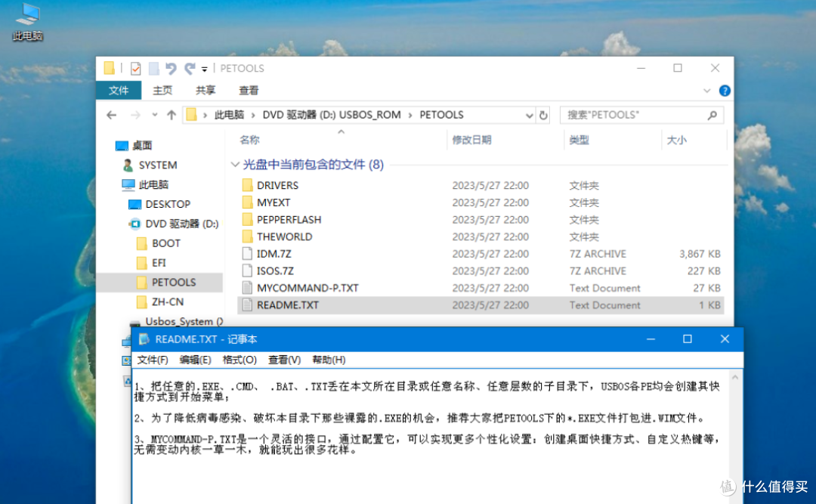The width and height of the screenshot is (816, 504).
Task: Sort files by 名称 column header
Action: coord(250,140)
